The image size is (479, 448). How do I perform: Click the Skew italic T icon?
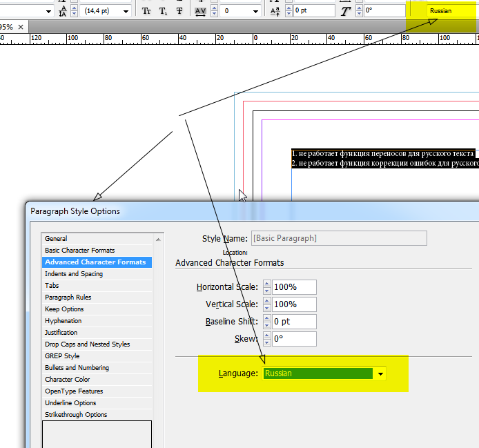point(346,11)
